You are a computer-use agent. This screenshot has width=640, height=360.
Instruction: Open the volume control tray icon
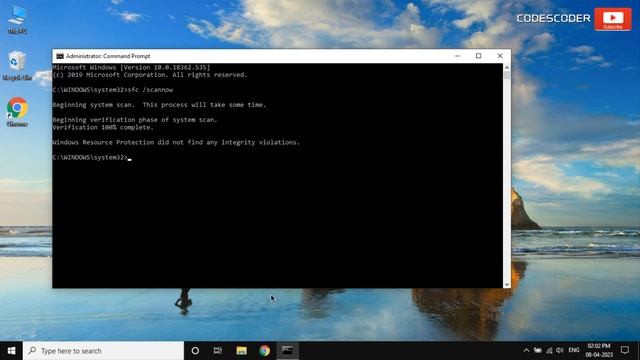560,350
